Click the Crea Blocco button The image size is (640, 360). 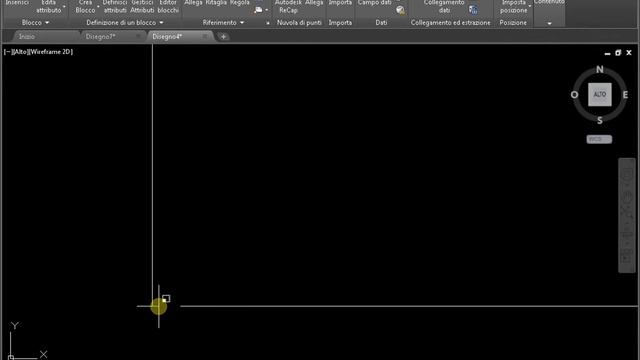point(85,7)
